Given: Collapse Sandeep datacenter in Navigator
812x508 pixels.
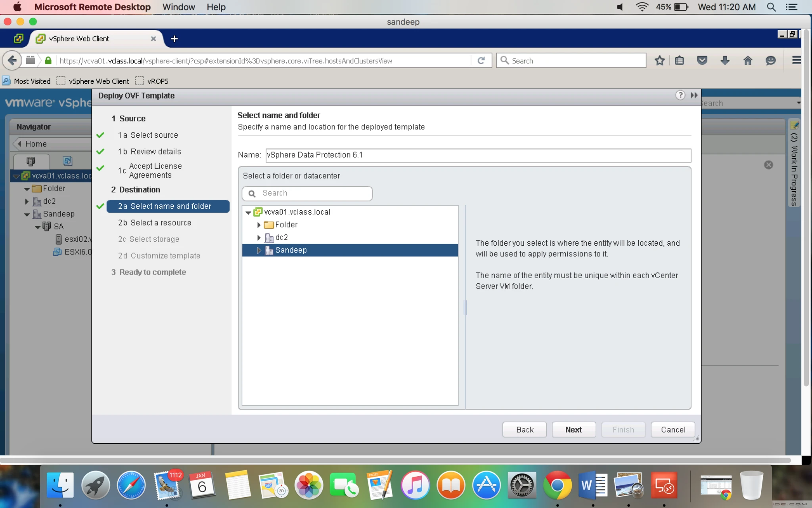Looking at the screenshot, I should (27, 215).
